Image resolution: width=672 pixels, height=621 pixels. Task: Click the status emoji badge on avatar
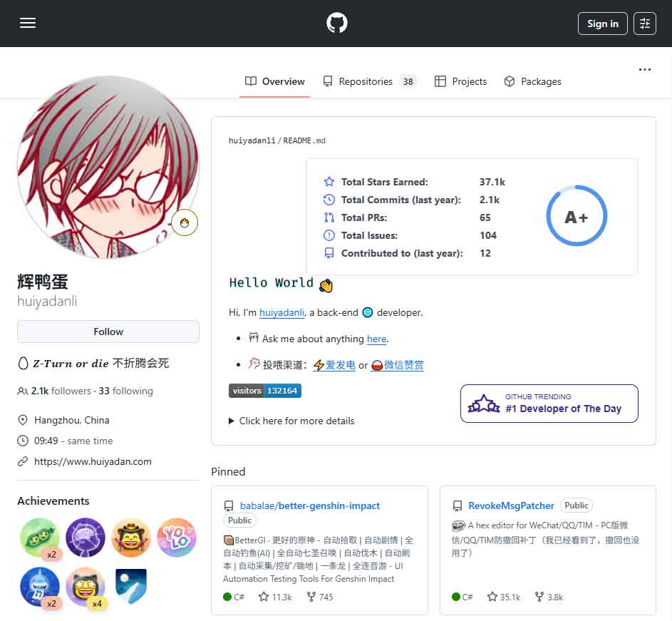point(185,223)
